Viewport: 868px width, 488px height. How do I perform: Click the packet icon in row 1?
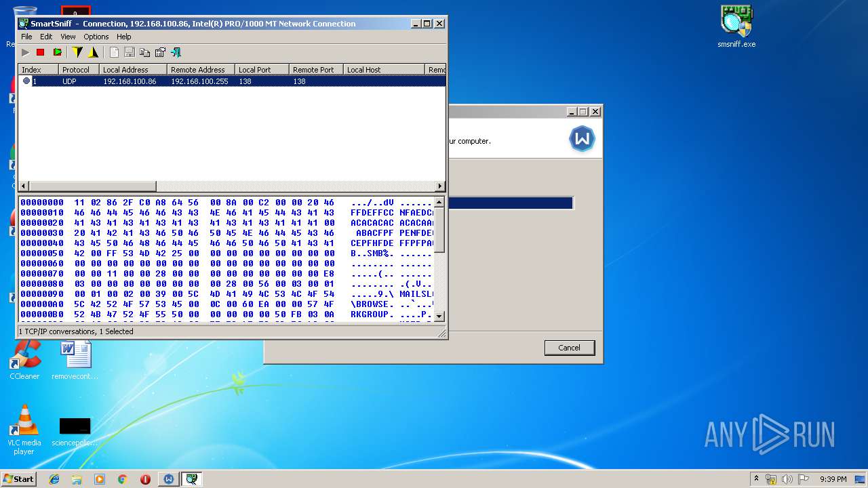[26, 81]
